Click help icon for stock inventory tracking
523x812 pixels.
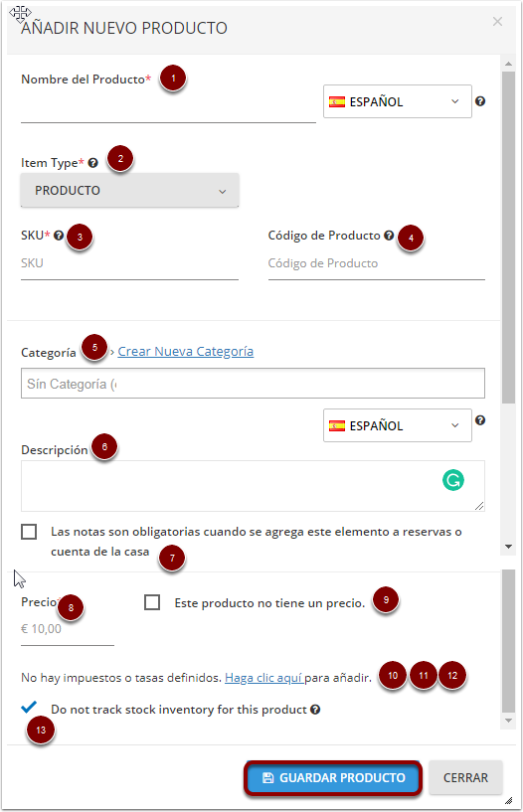[315, 710]
